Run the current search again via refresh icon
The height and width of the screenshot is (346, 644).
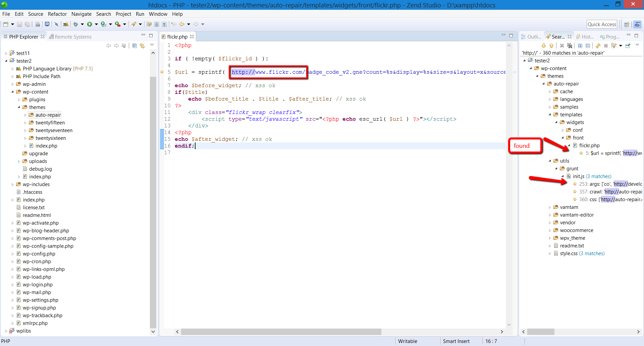pyautogui.click(x=598, y=46)
